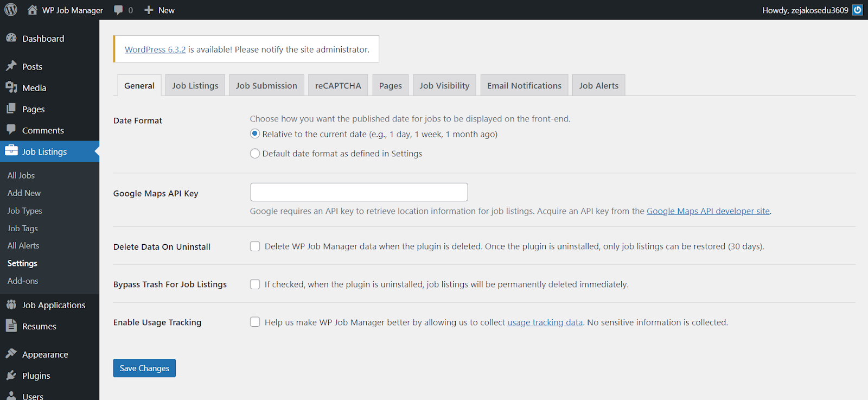The image size is (868, 400).
Task: Open the comments bubble icon in the admin bar
Action: click(118, 10)
